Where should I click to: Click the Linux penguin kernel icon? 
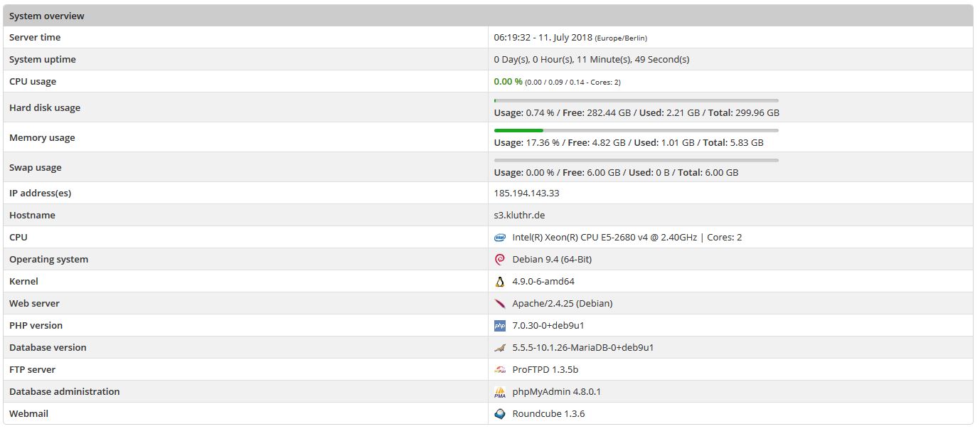(x=499, y=282)
